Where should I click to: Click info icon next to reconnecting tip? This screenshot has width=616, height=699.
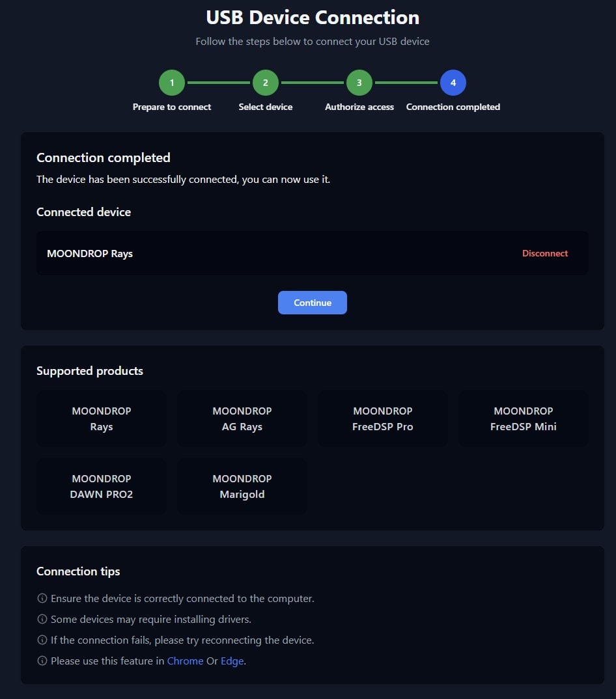[x=42, y=640]
